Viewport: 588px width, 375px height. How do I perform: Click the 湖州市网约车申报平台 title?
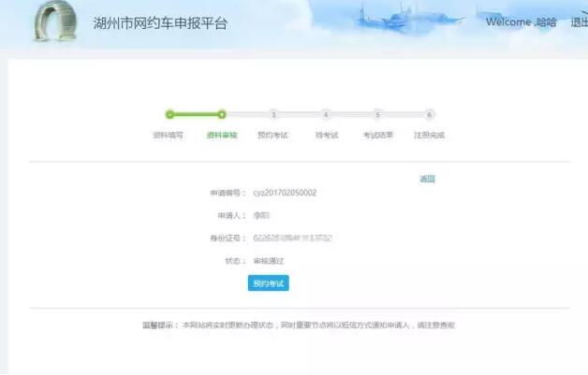point(160,22)
